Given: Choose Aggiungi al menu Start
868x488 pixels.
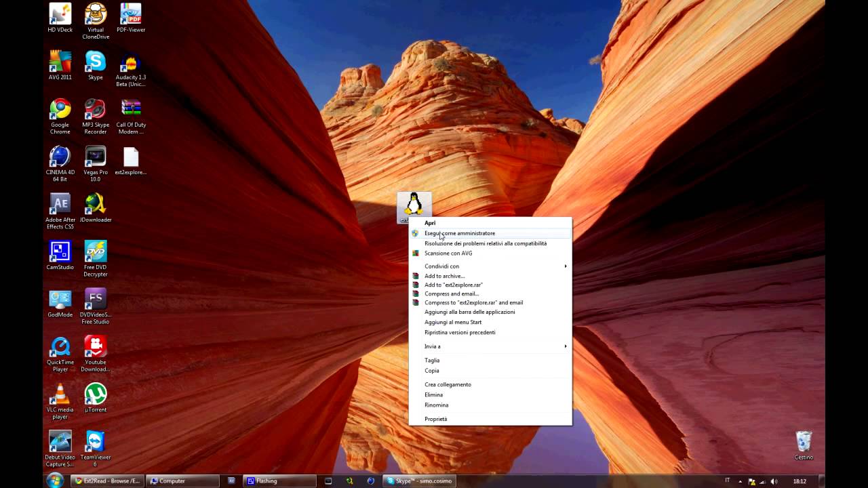Looking at the screenshot, I should [490, 322].
